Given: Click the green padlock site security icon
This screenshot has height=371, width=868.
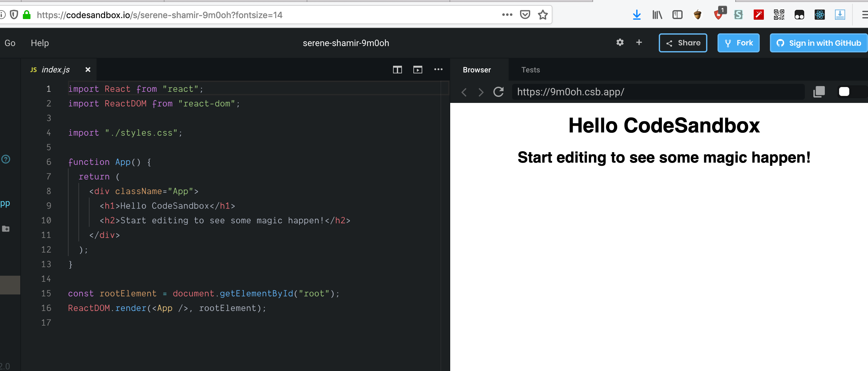Looking at the screenshot, I should 27,15.
